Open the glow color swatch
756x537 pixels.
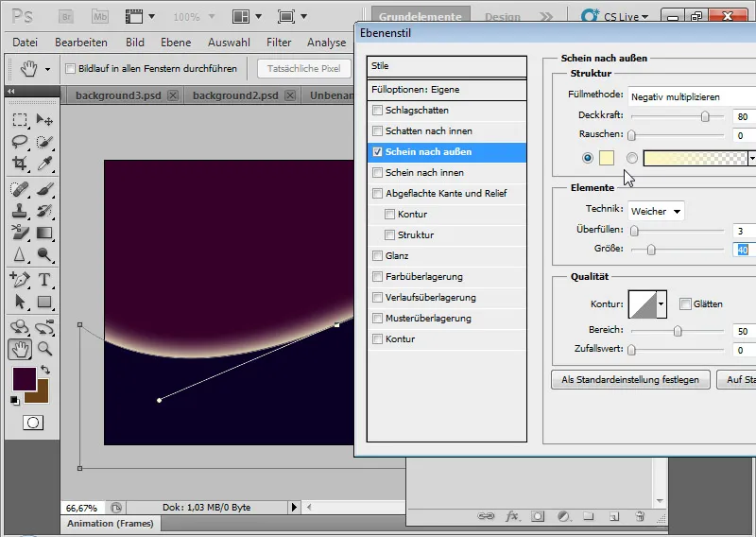606,158
